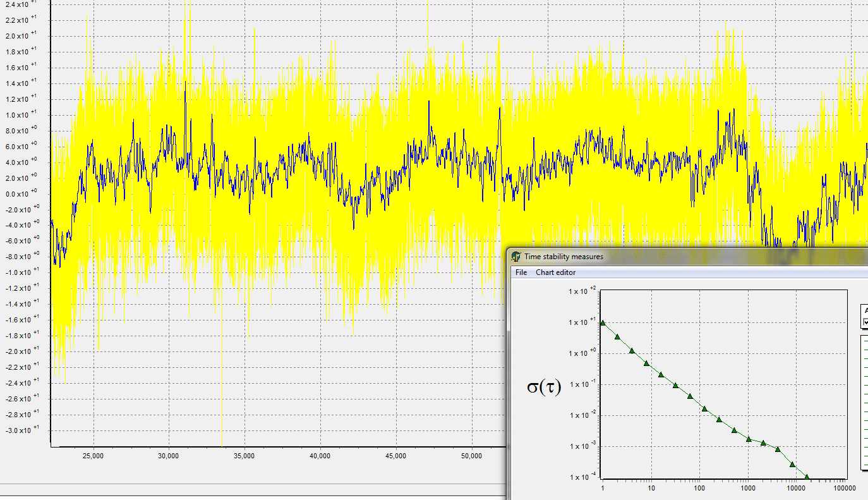Open the Chart editor menu
Image resolution: width=868 pixels, height=500 pixels.
pos(555,272)
